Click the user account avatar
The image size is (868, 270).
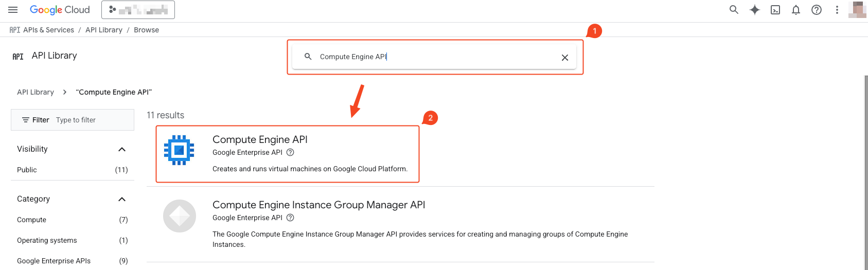click(x=857, y=10)
